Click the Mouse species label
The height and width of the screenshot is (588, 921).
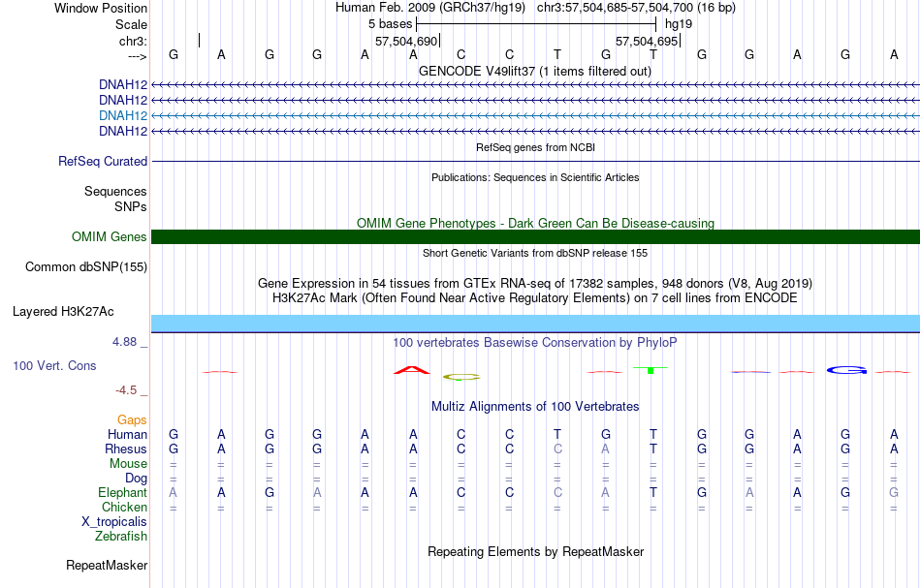tap(128, 464)
